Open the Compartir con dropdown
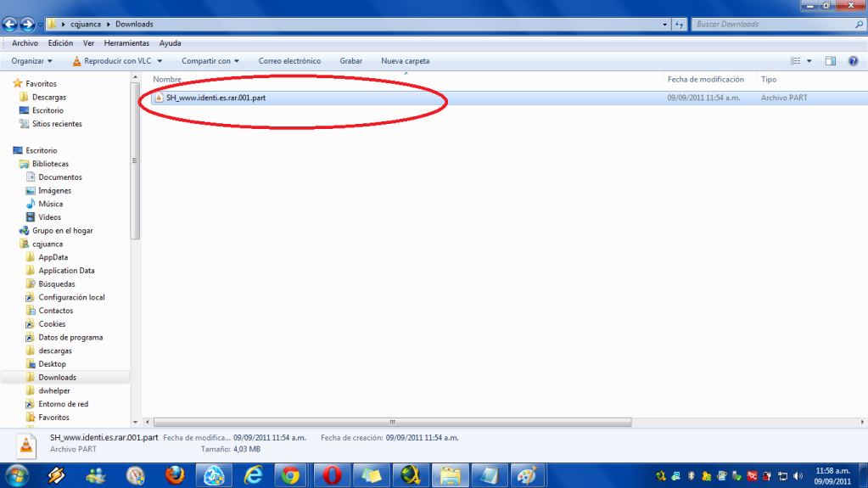 click(x=210, y=61)
